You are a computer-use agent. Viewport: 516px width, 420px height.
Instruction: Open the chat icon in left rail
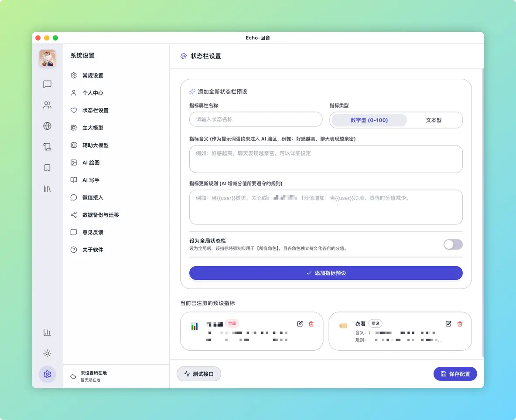tap(47, 84)
